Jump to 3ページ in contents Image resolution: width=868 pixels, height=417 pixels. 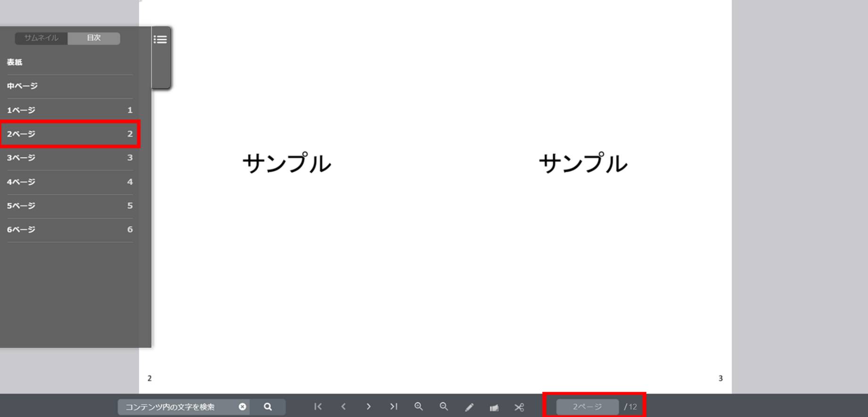[70, 158]
